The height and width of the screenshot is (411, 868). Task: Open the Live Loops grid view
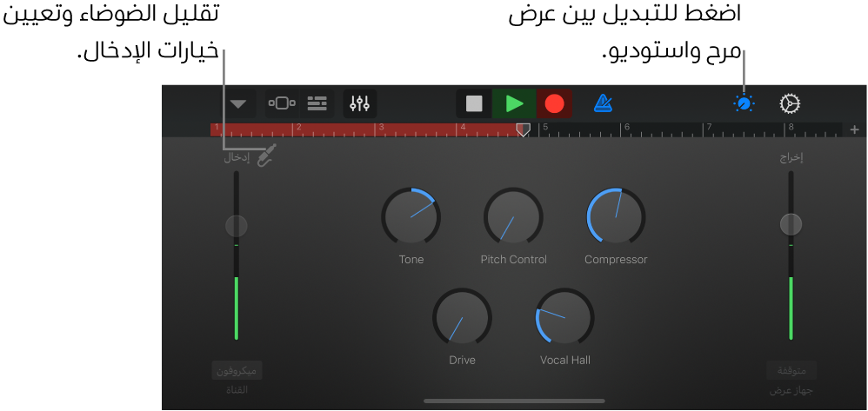282,103
